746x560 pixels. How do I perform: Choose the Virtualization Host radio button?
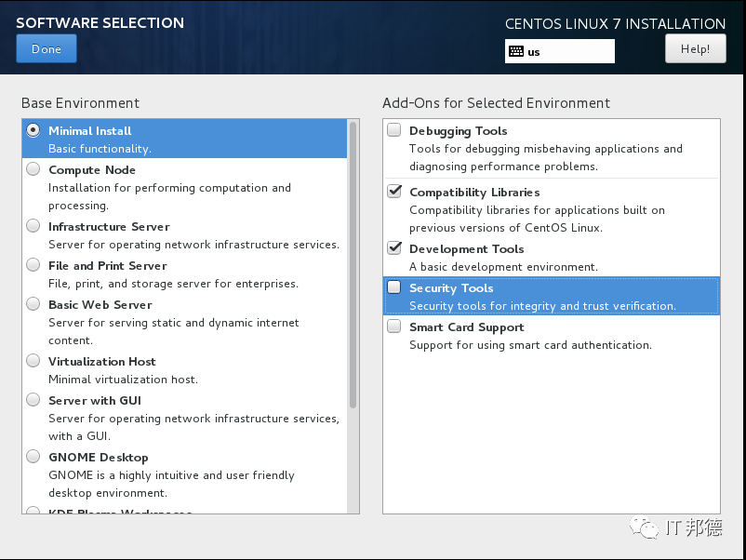point(33,361)
